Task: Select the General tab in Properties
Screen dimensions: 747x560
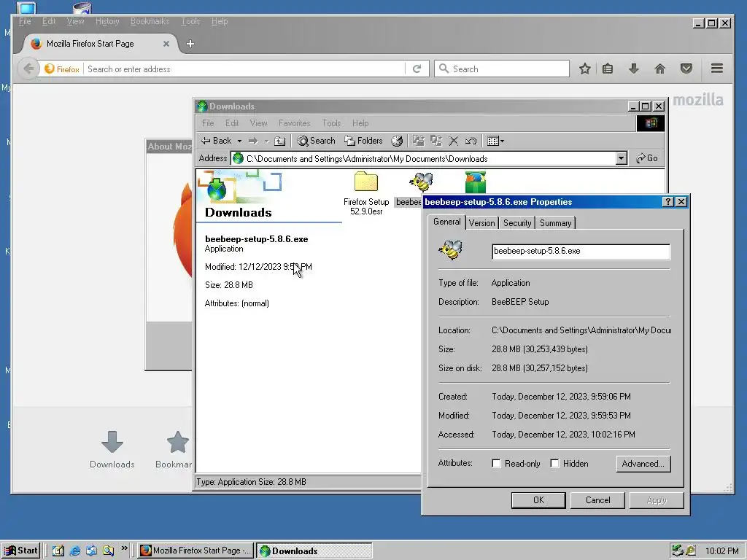Action: 447,222
